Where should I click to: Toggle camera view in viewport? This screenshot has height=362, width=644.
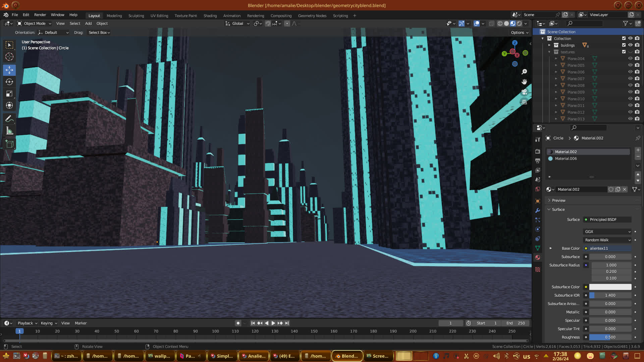point(524,92)
